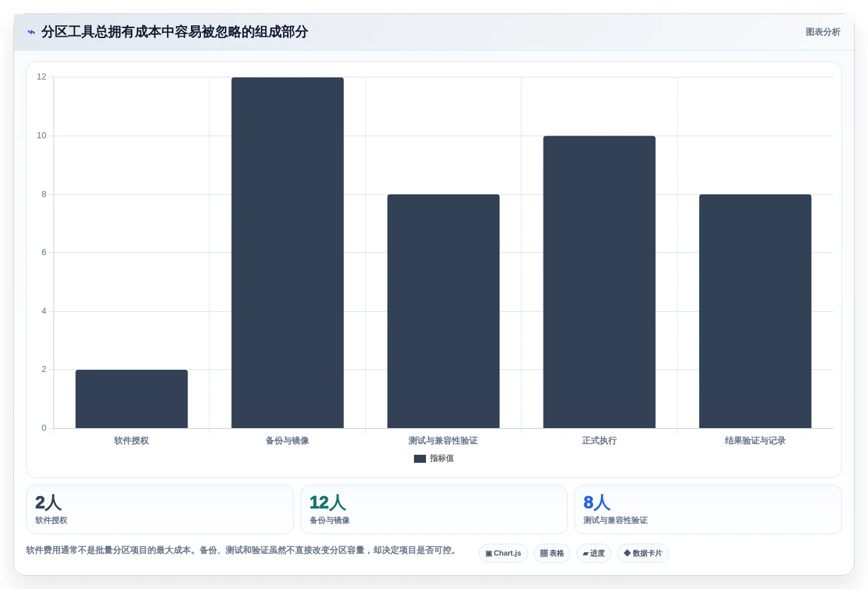Viewport: 868px width, 589px height.
Task: Click the 测试与兼容性验证 x-axis label
Action: coord(443,441)
